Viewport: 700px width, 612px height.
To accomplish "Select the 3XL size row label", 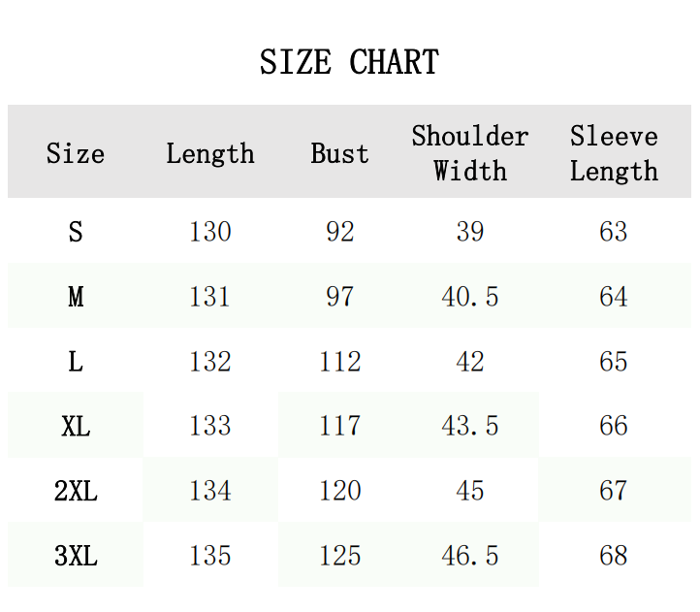I will click(76, 556).
